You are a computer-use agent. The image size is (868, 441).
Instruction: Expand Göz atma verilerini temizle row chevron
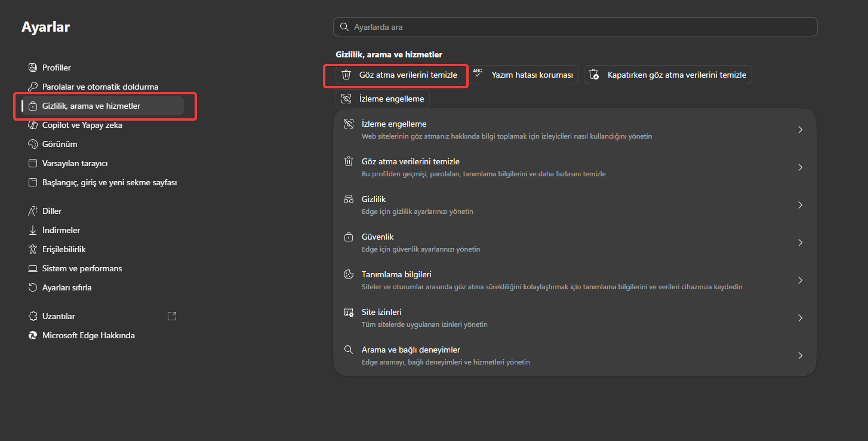pos(800,167)
